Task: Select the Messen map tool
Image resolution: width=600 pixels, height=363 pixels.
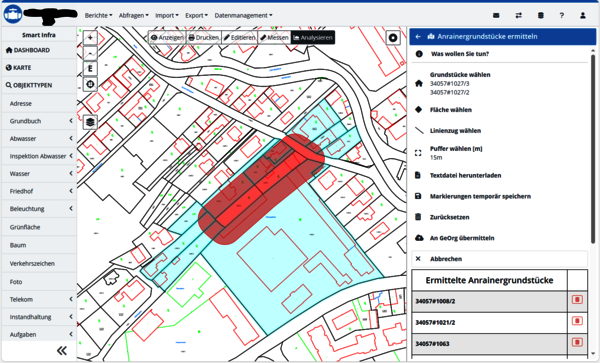Action: (274, 37)
